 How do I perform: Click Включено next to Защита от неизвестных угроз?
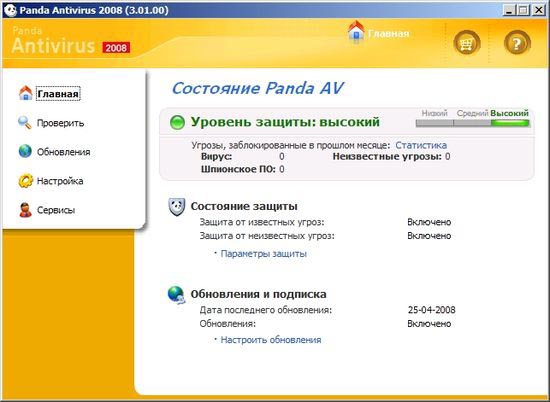coord(429,236)
